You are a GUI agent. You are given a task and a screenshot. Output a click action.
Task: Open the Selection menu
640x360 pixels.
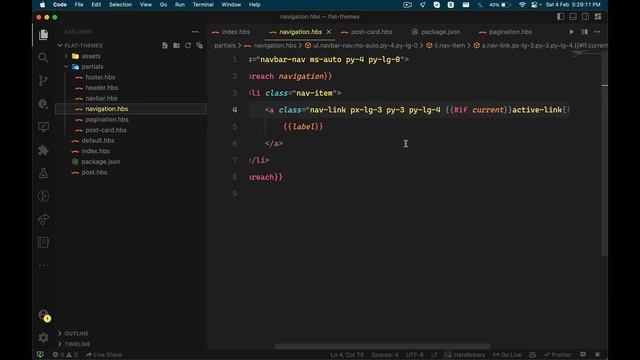(x=120, y=5)
